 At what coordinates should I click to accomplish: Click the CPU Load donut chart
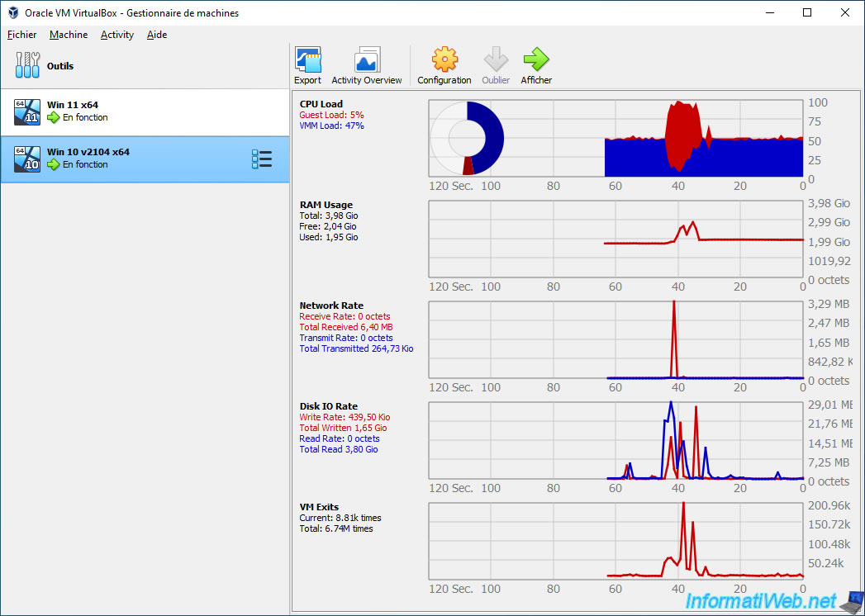[x=467, y=139]
